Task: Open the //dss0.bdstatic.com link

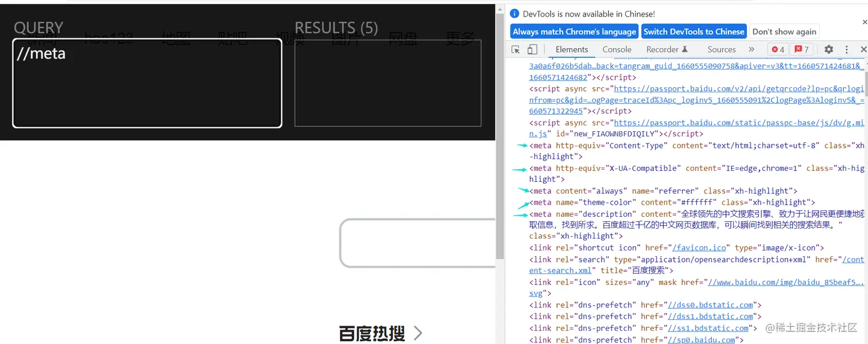Action: (710, 305)
